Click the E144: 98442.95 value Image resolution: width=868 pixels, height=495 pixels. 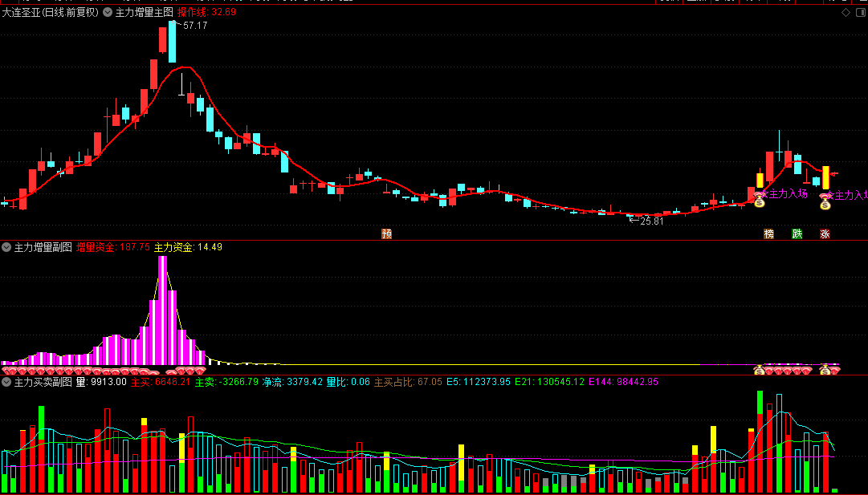pos(623,382)
